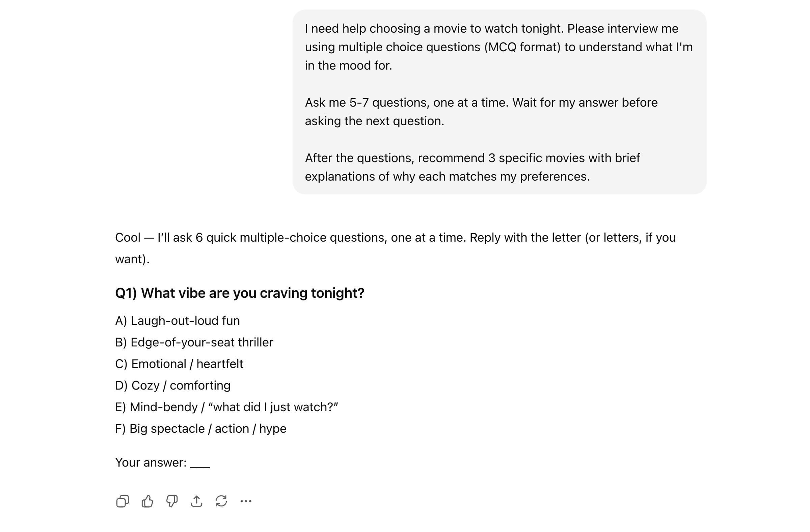Click the 'Cool — I'll ask 6 quick' intro line
810x532 pixels.
395,238
